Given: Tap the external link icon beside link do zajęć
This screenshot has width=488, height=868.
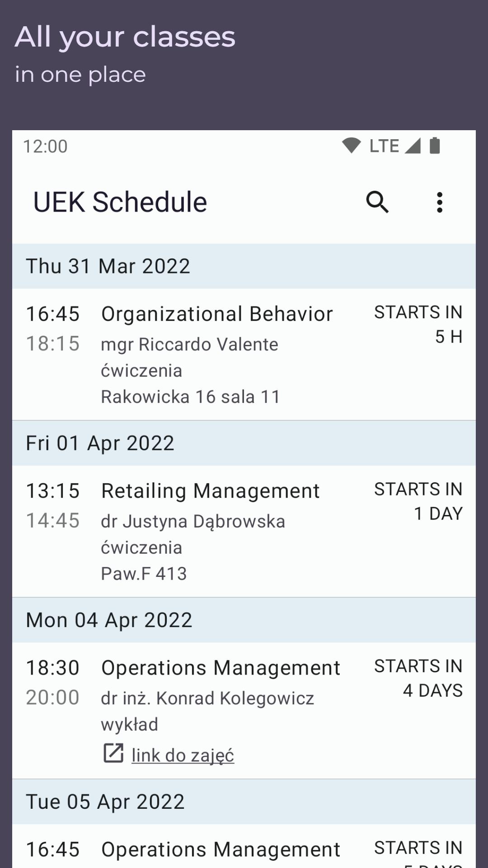Looking at the screenshot, I should tap(113, 753).
